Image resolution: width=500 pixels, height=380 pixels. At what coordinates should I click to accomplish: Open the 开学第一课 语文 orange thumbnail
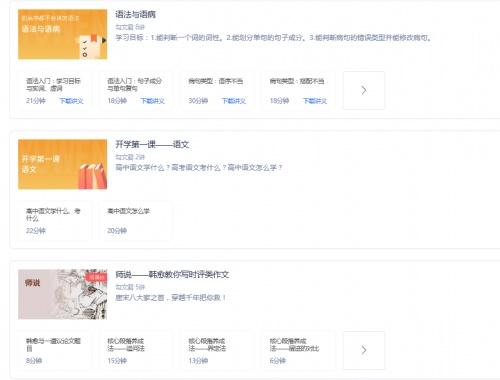pyautogui.click(x=63, y=164)
